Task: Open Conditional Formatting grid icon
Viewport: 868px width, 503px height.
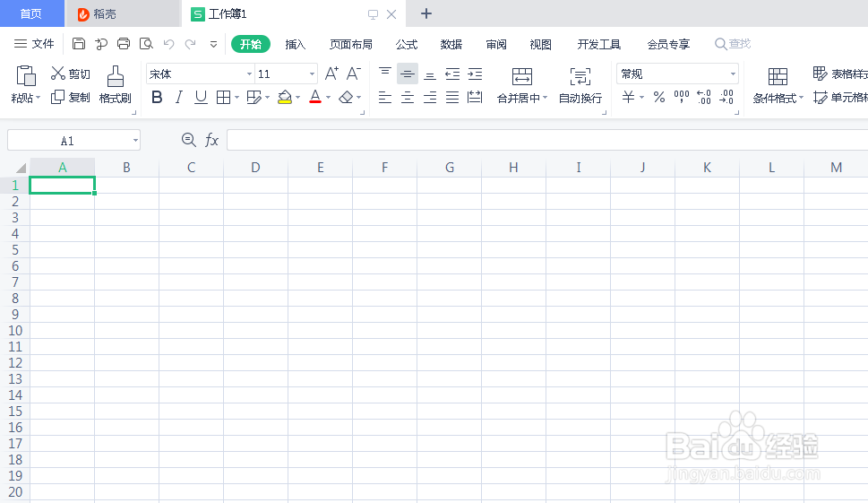Action: tap(778, 76)
